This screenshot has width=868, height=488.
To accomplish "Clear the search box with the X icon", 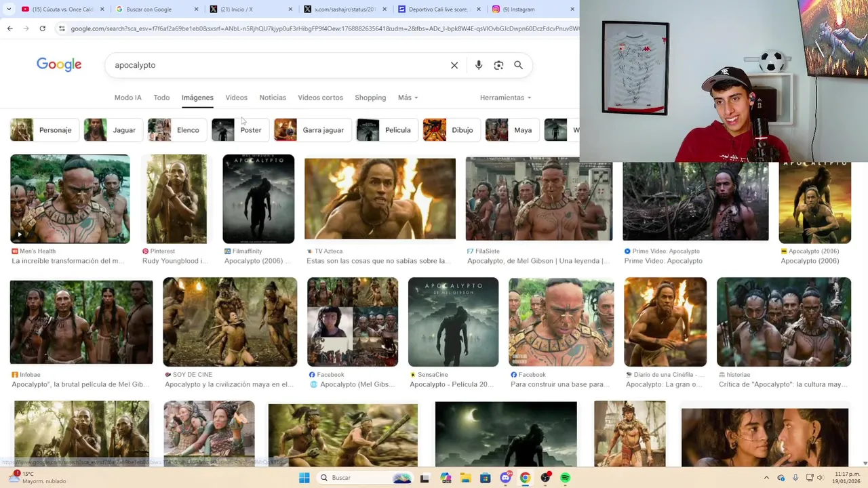I will click(454, 65).
